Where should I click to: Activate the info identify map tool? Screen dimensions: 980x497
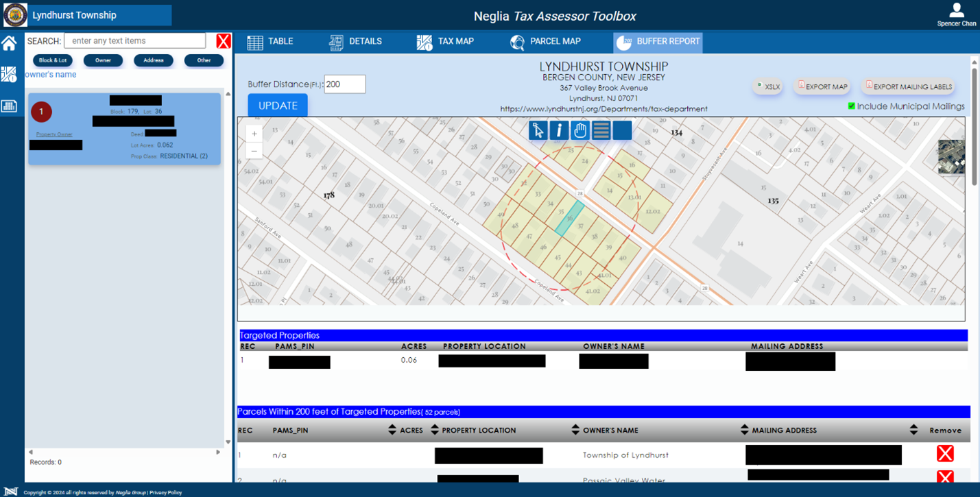tap(559, 130)
